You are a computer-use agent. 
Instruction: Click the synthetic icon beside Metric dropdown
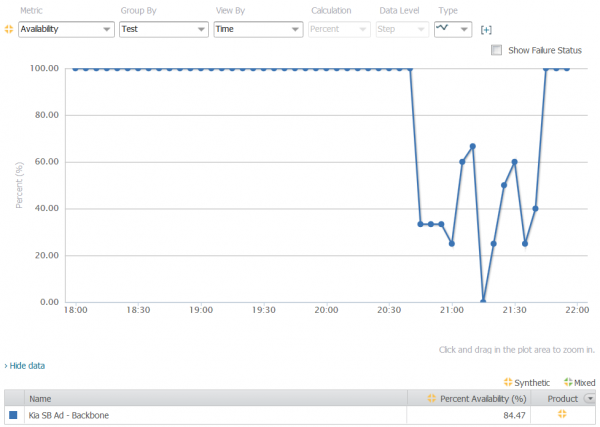click(x=9, y=29)
